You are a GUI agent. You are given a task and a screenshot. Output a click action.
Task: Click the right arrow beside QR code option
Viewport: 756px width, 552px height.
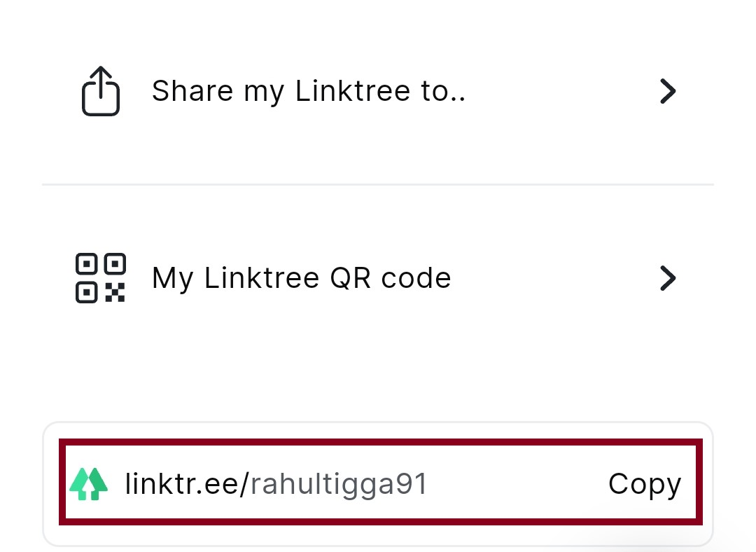tap(668, 278)
